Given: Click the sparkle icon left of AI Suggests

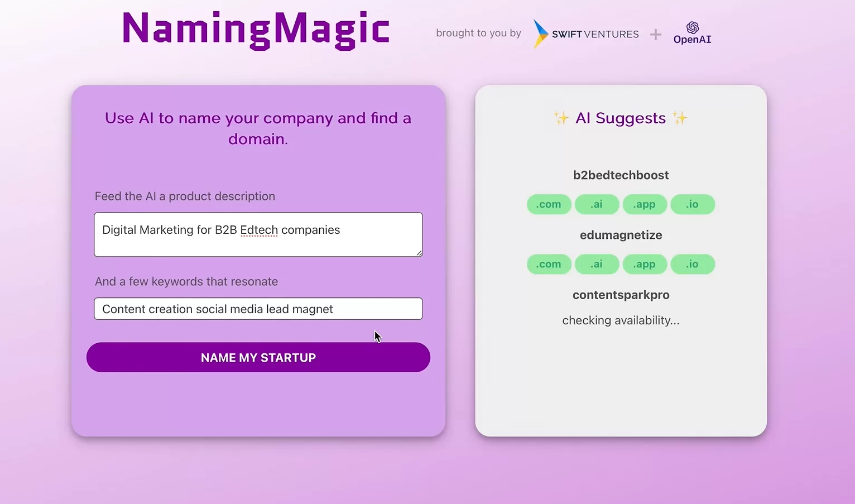Looking at the screenshot, I should [x=561, y=118].
